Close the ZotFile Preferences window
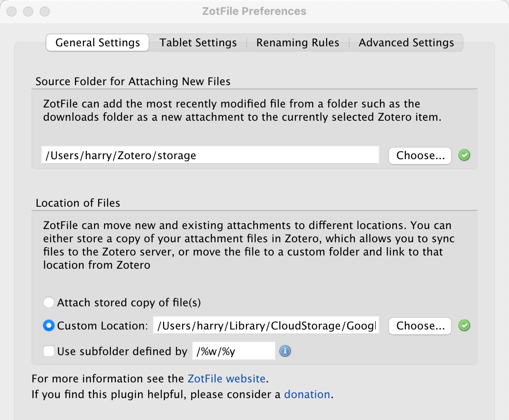This screenshot has width=509, height=420. click(x=12, y=12)
